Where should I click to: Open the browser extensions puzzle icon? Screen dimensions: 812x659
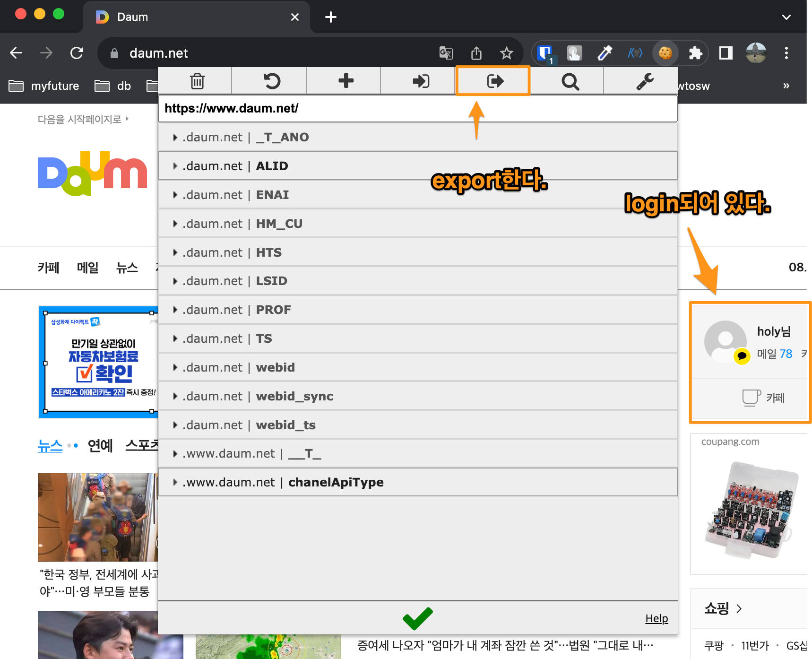pos(695,52)
